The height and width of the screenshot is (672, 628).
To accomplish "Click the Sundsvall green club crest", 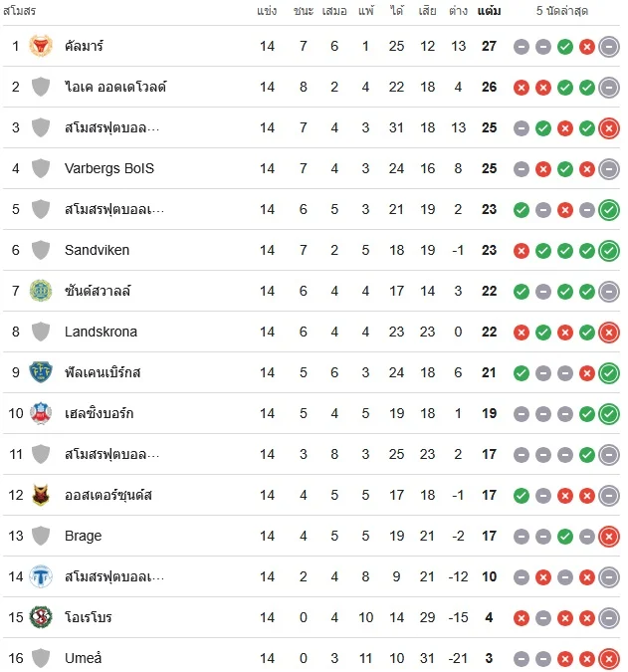I will (41, 291).
